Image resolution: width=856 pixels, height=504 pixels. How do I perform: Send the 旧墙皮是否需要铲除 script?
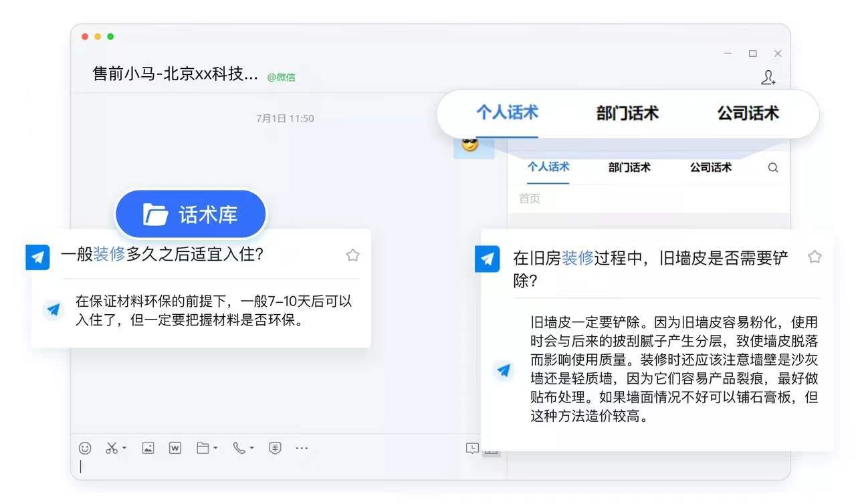coord(487,259)
